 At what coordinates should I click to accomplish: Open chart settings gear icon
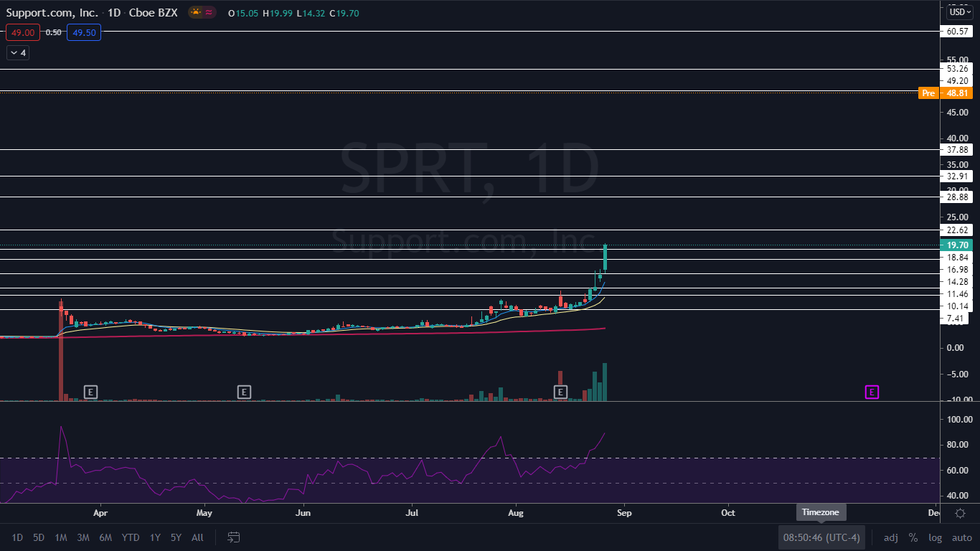pos(960,513)
